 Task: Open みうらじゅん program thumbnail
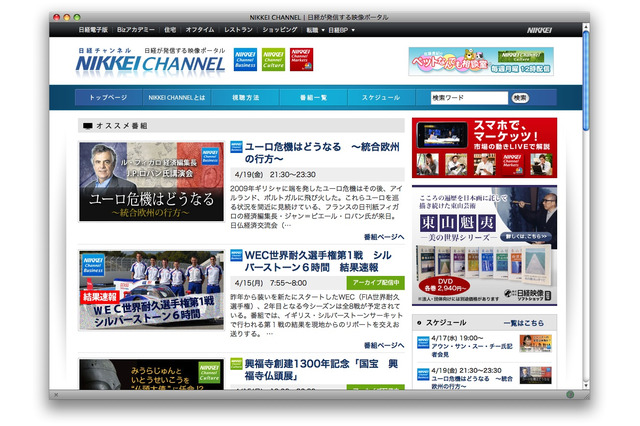[151, 375]
